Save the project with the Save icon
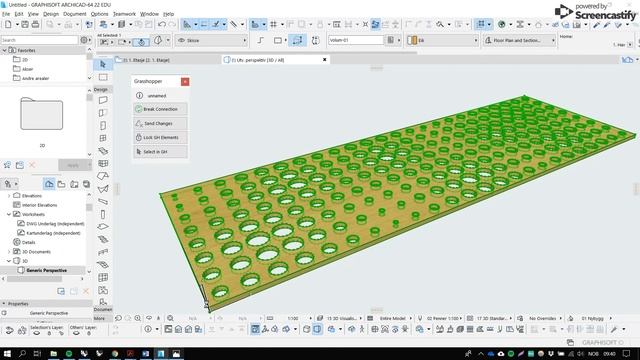The width and height of the screenshot is (640, 360). coord(25,24)
